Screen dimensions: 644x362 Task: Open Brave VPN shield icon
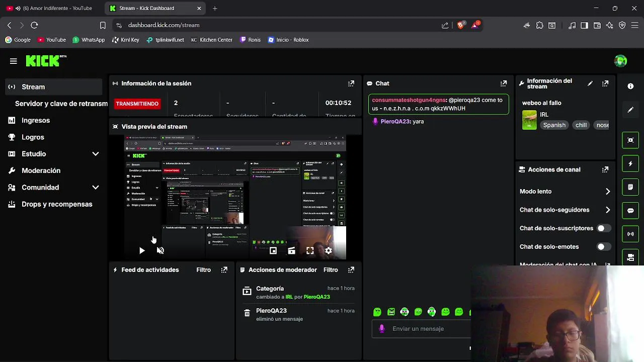pos(622,25)
